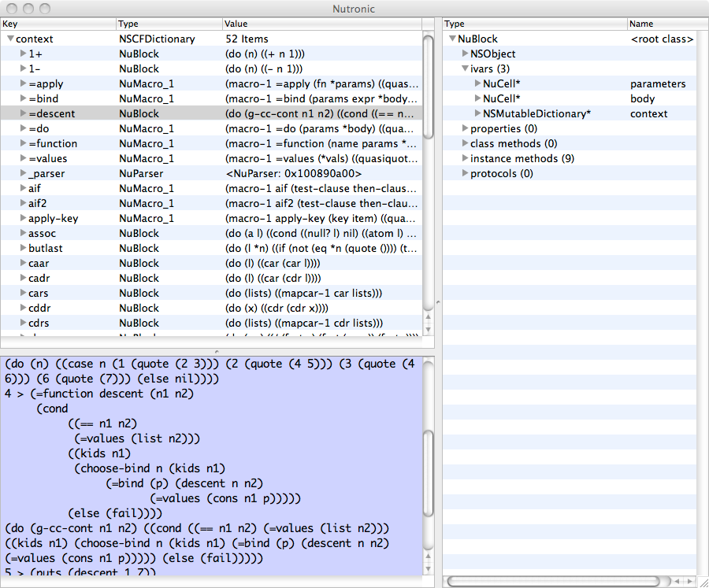709x588 pixels.
Task: Select the '(do (n) ((+ n 1)))' value
Action: pyautogui.click(x=265, y=54)
